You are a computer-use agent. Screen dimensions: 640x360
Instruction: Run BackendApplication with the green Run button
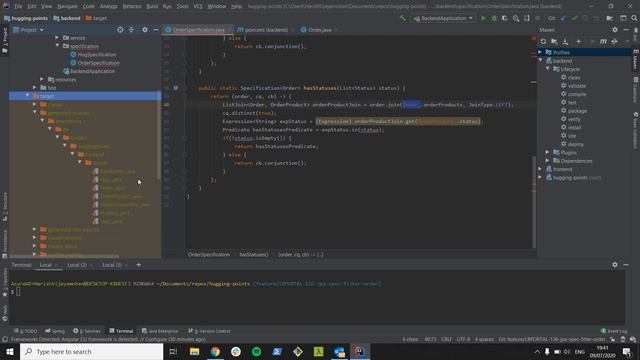click(x=483, y=18)
